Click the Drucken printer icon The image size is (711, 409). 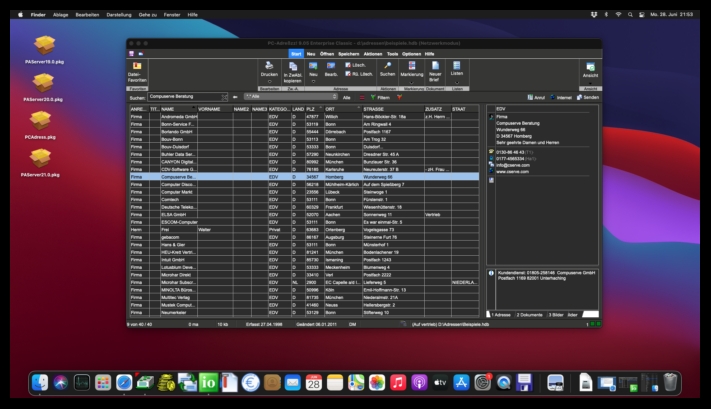point(269,66)
